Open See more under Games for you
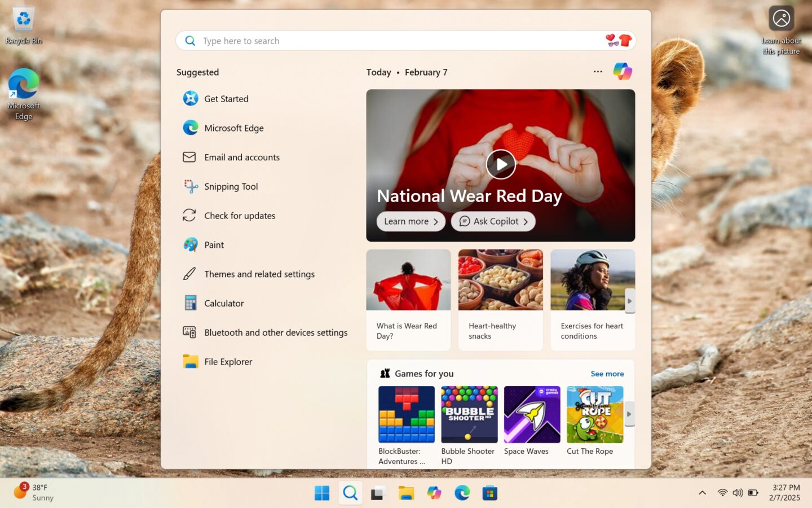The width and height of the screenshot is (812, 508). point(607,373)
